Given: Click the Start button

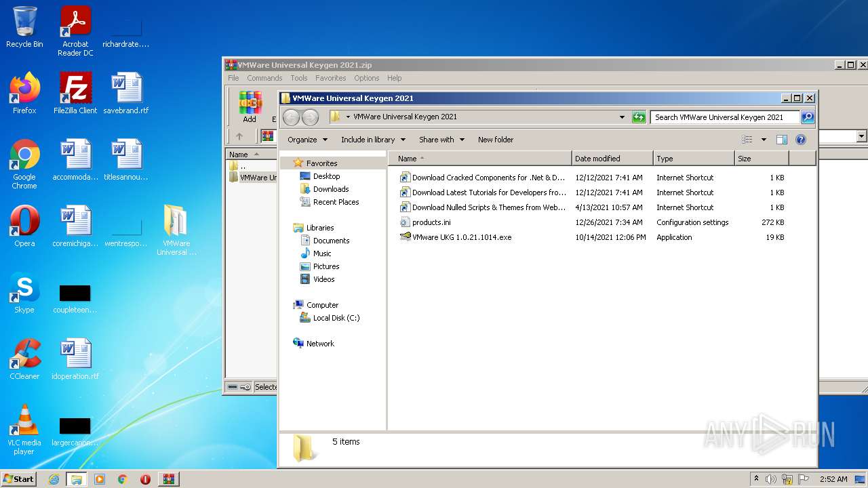Looking at the screenshot, I should [18, 479].
